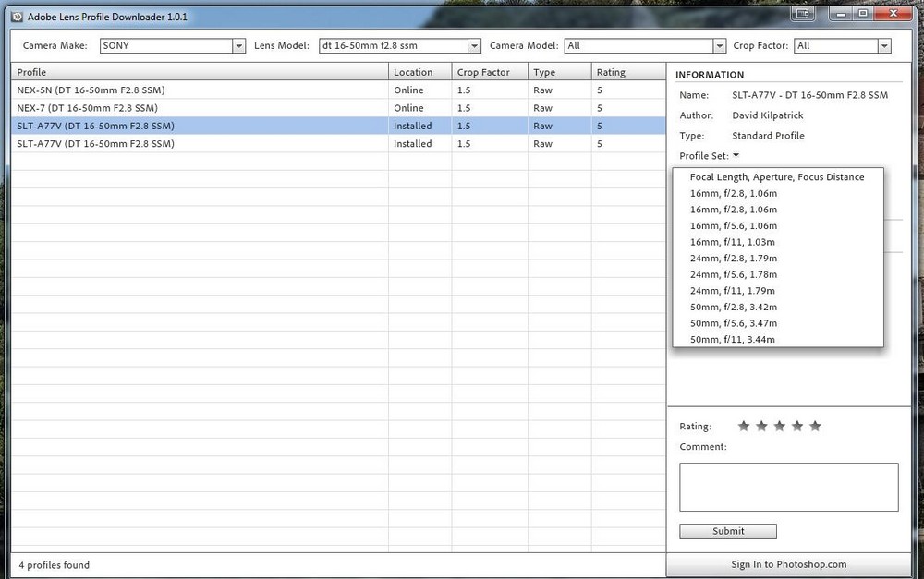Choose the 24mm, f/2.8, 1.79m profile entry
This screenshot has height=579, width=924.
click(x=778, y=258)
